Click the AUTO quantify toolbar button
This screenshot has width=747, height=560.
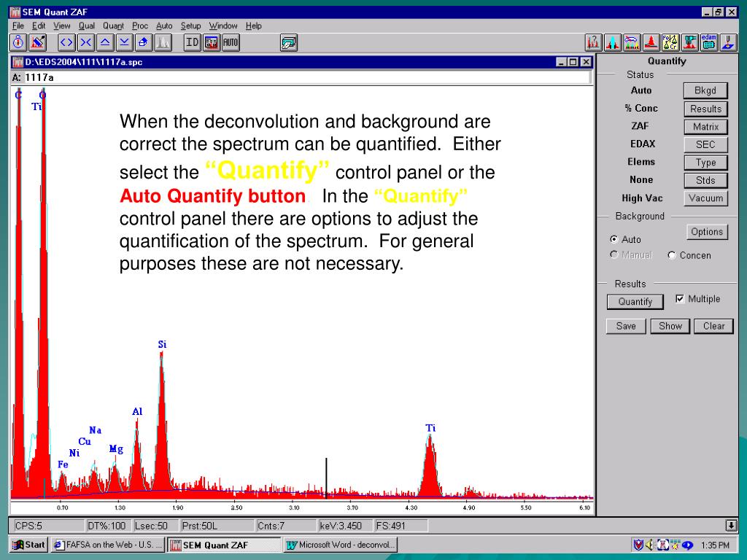[231, 42]
